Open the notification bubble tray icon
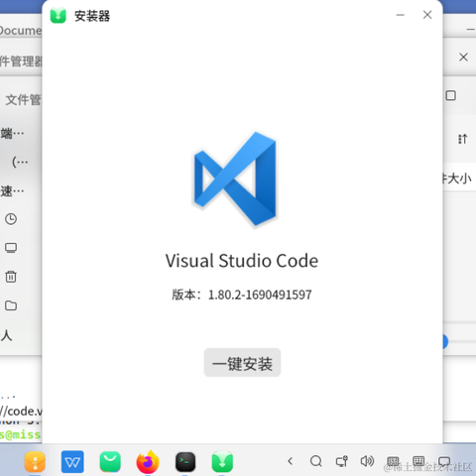 [444, 461]
